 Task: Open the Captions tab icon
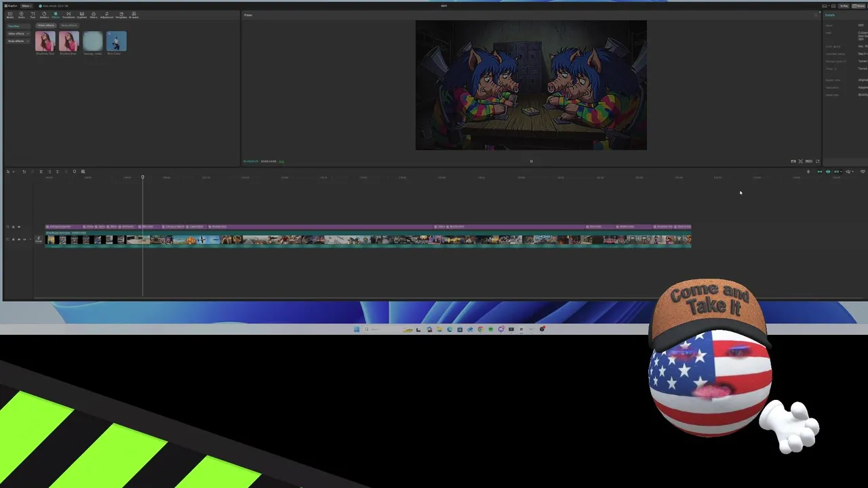(x=82, y=14)
